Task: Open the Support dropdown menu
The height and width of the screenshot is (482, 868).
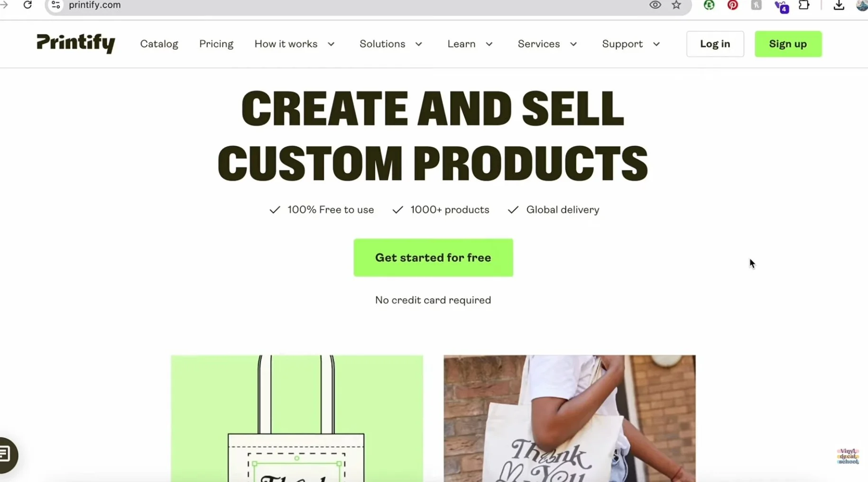Action: [x=631, y=44]
